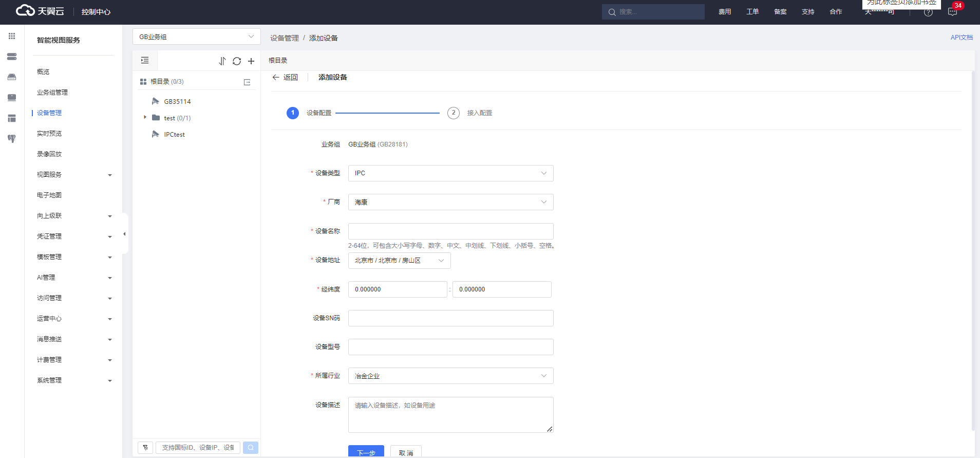This screenshot has width=980, height=458.
Task: Click 控制中心 link in header
Action: [96, 12]
